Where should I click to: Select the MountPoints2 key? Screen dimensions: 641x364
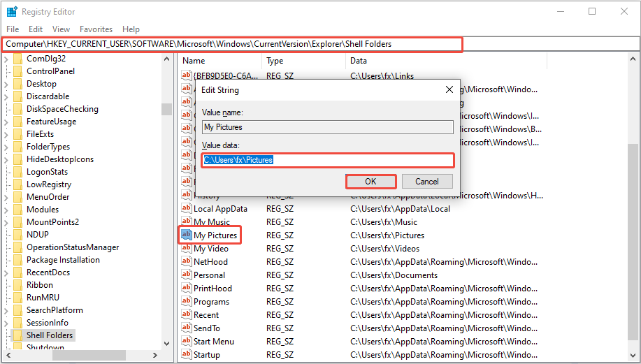click(52, 222)
